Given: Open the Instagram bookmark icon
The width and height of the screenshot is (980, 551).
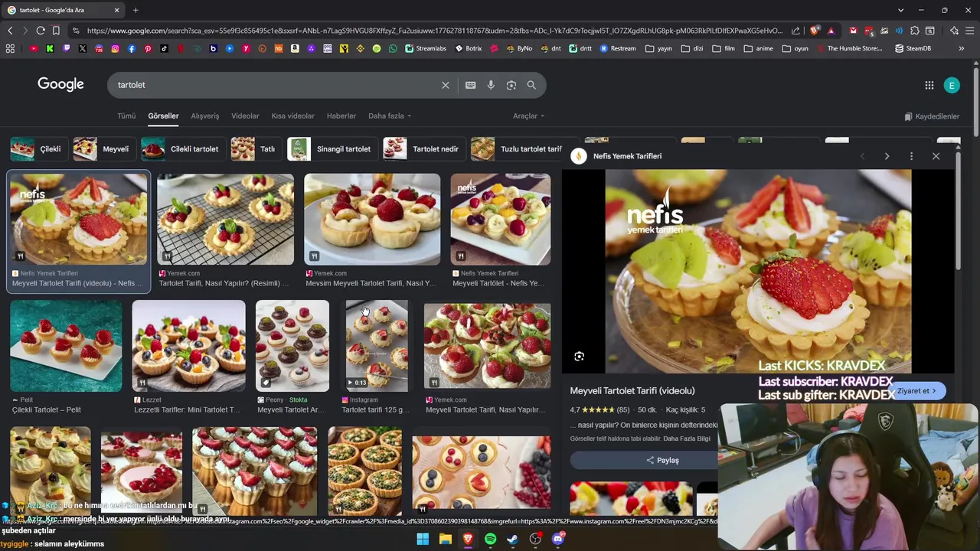Looking at the screenshot, I should [116, 48].
